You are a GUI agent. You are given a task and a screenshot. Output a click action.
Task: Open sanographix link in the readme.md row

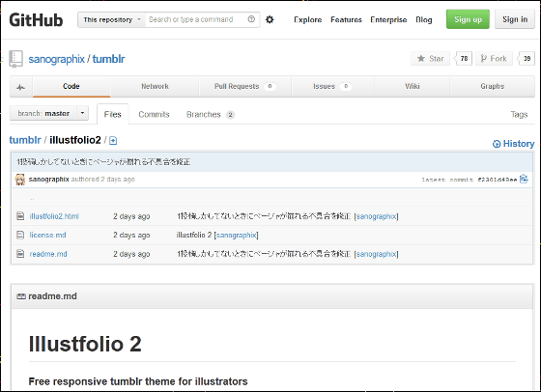pyautogui.click(x=376, y=254)
